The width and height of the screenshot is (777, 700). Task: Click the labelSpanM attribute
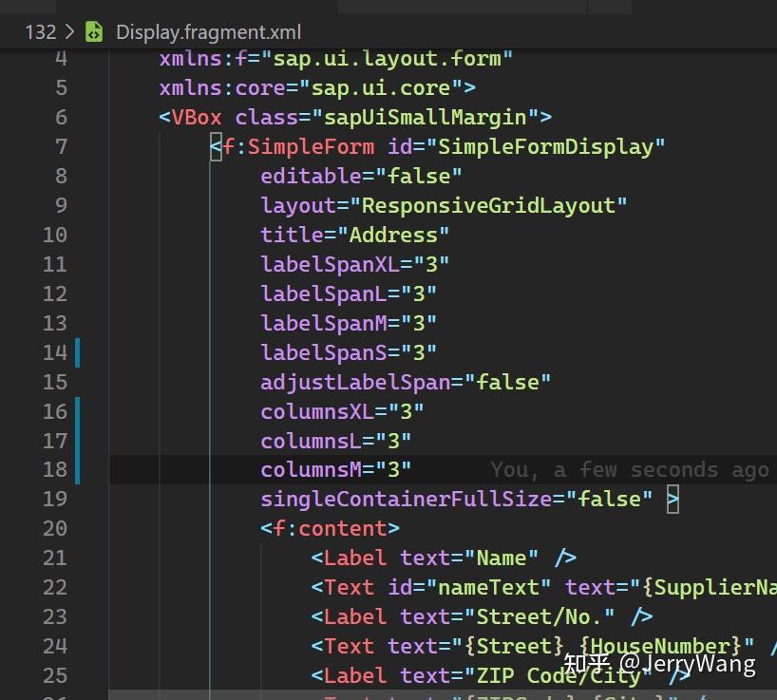[x=324, y=323]
